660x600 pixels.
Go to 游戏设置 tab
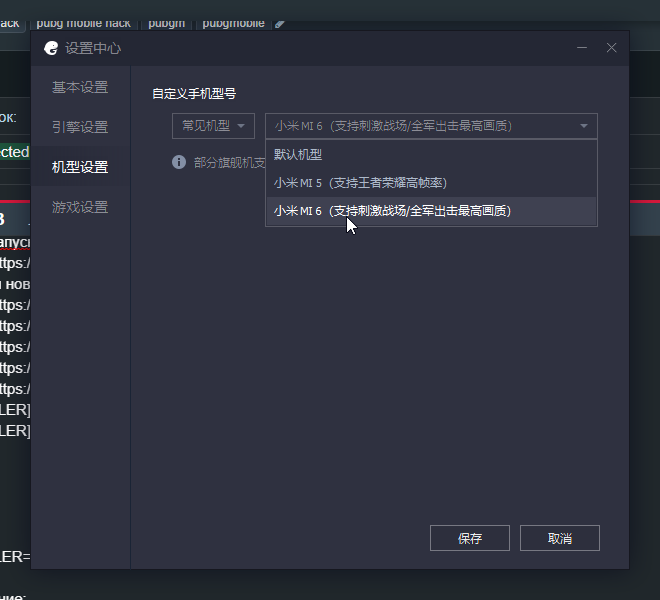(x=80, y=207)
